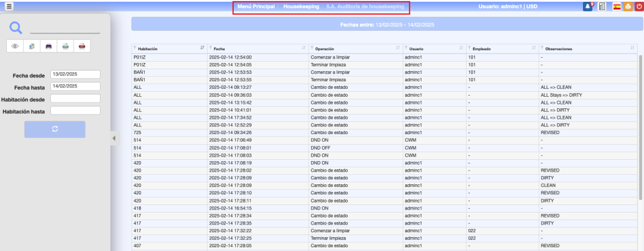Go to Housekeeping breadcrumb
This screenshot has height=251, width=644.
coord(301,6)
